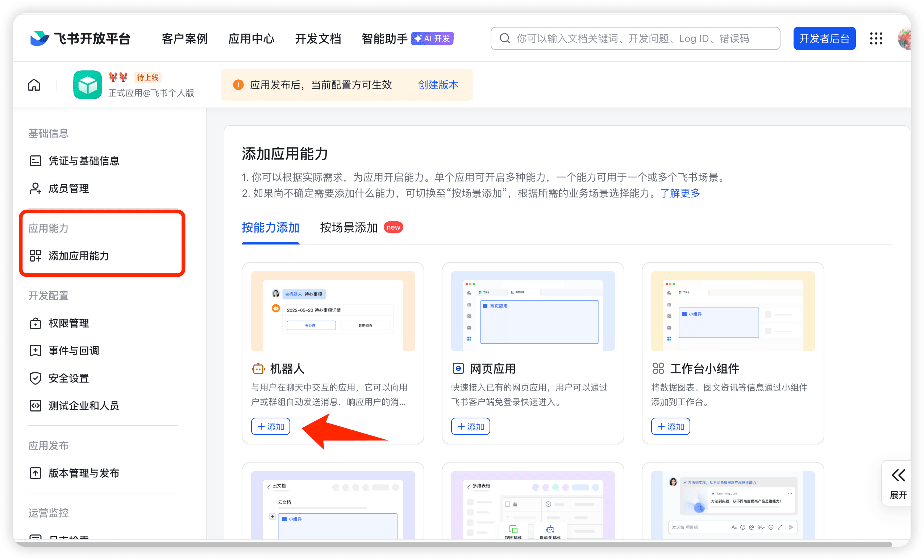Click the 创建版本 link in the banner
Image resolution: width=924 pixels, height=560 pixels.
(x=438, y=85)
